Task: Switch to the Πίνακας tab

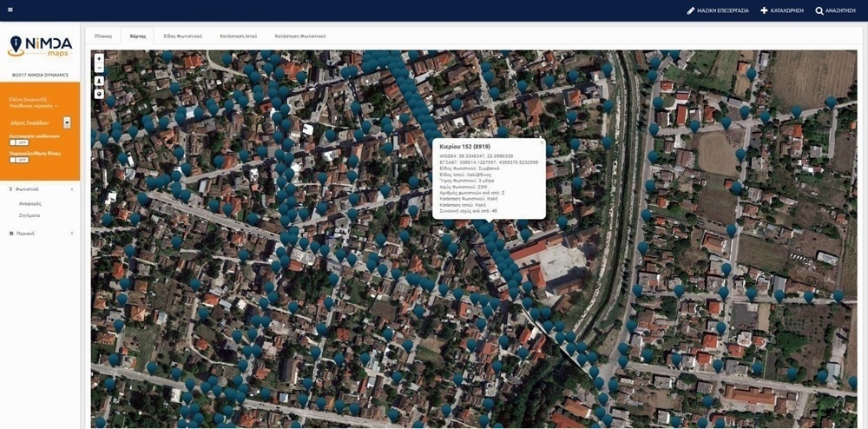Action: [103, 36]
